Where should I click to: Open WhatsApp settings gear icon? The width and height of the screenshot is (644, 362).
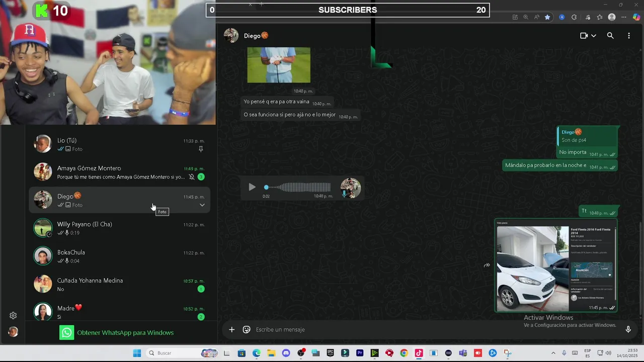(13, 316)
